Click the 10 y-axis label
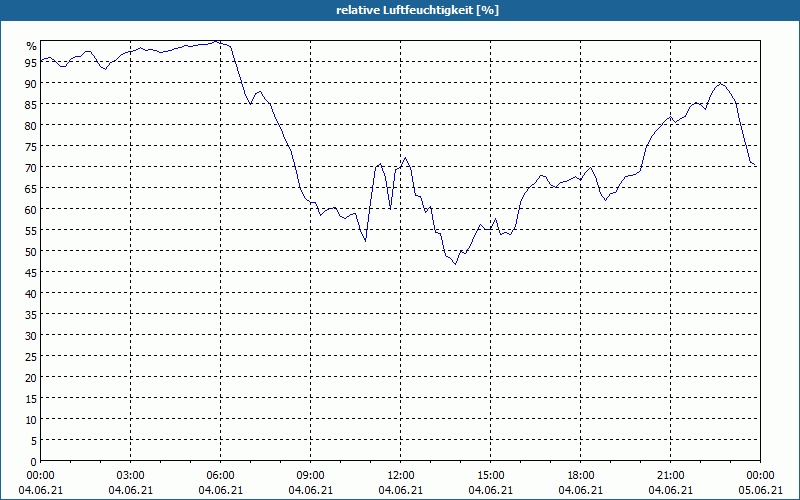This screenshot has width=800, height=500. tap(31, 420)
